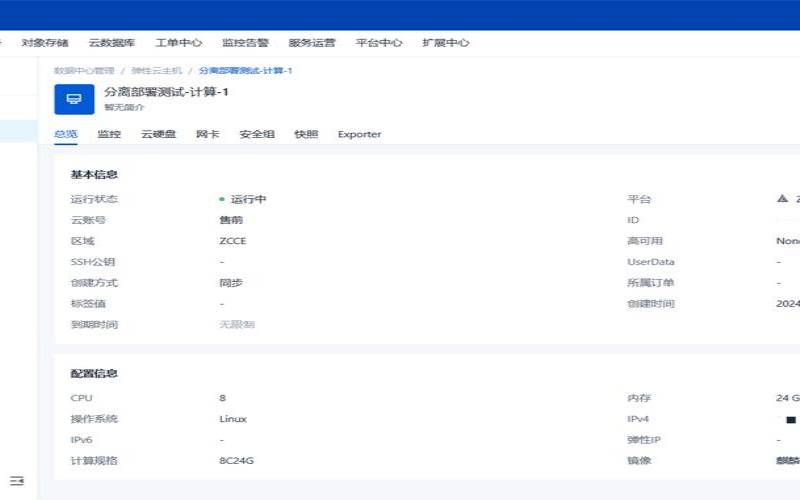Switch to the 网卡 tab
800x500 pixels.
click(x=207, y=134)
